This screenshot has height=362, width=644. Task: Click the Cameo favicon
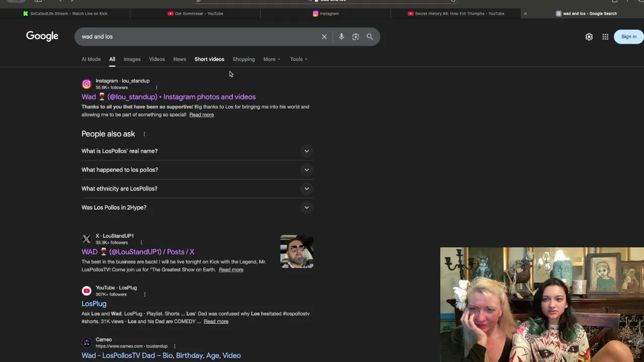coord(87,342)
